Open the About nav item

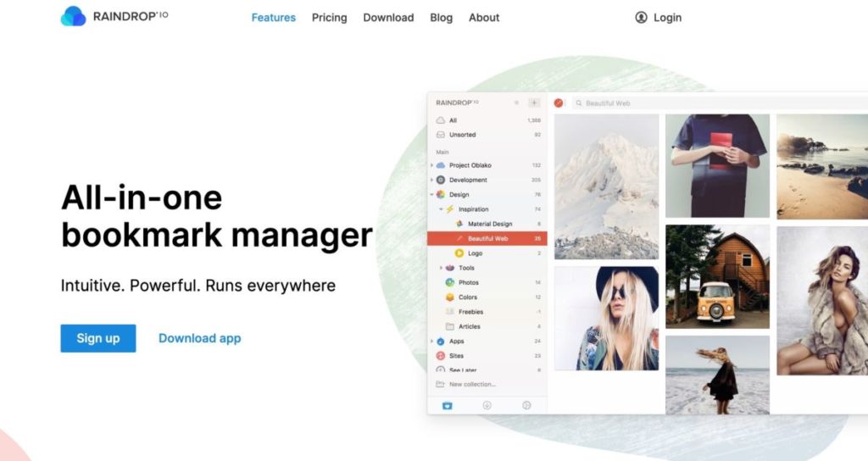(484, 18)
